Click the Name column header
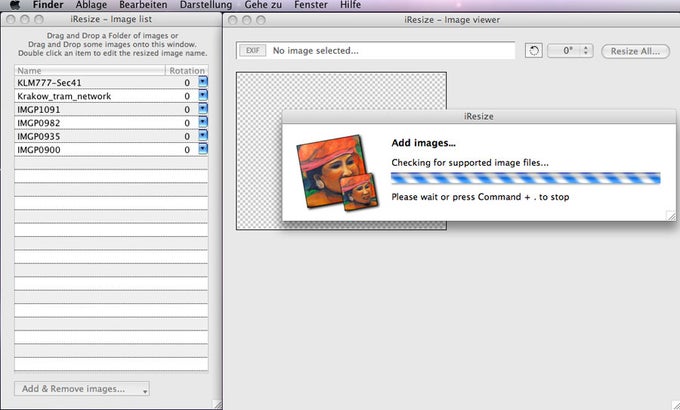The image size is (680, 410). pos(90,70)
